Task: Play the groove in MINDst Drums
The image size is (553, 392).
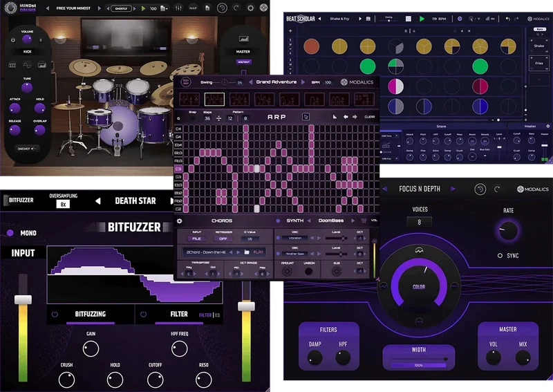Action: tap(143, 8)
